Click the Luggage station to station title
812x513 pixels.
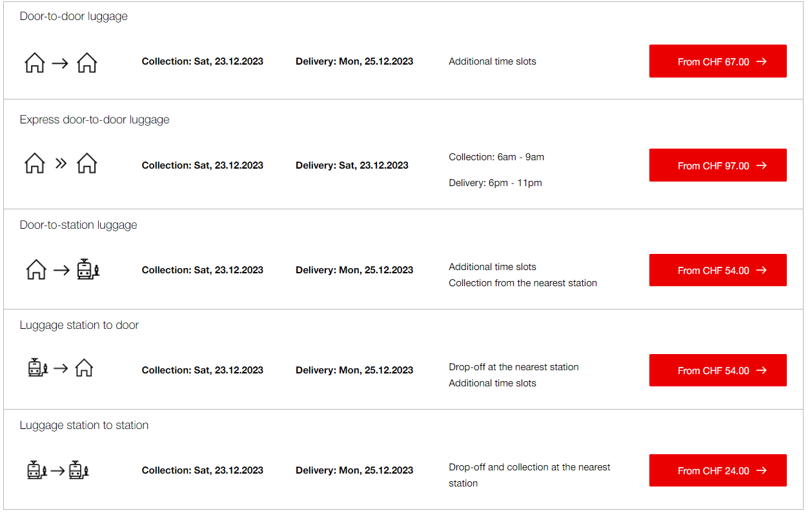point(84,425)
